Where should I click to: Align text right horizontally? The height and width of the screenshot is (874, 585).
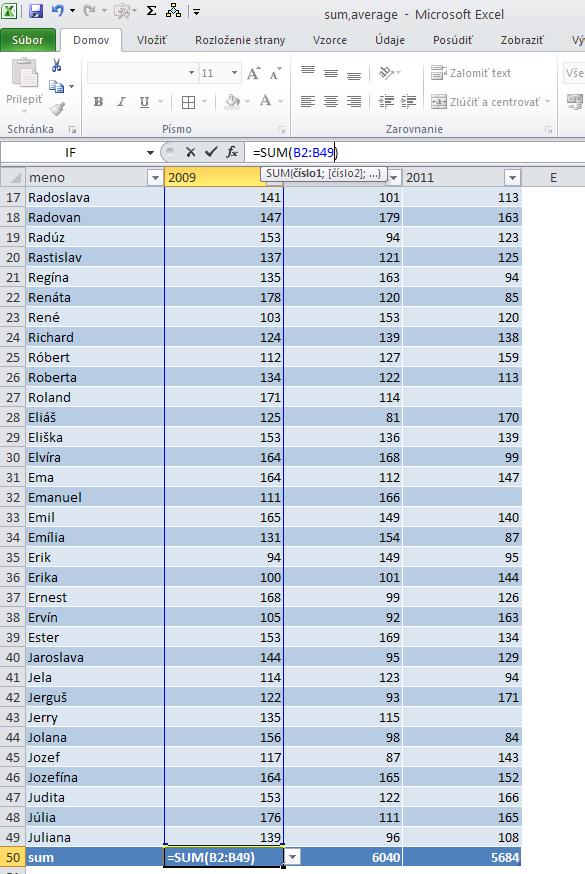(354, 101)
